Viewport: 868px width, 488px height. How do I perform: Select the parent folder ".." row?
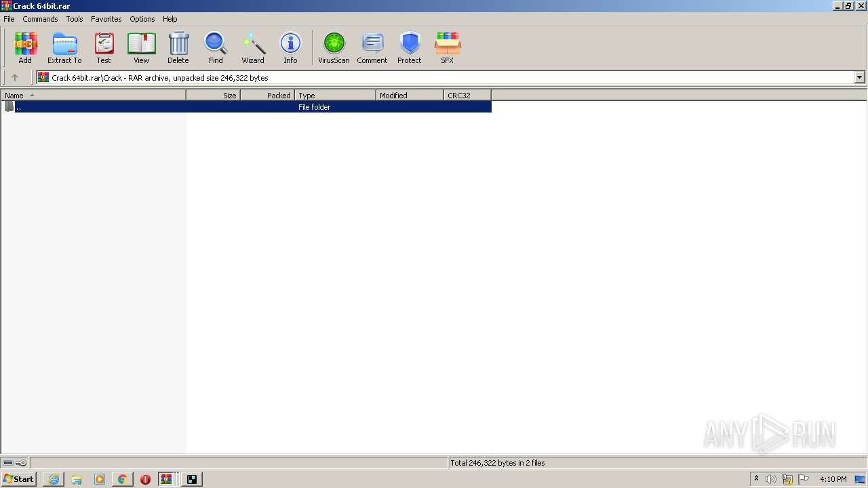point(246,107)
